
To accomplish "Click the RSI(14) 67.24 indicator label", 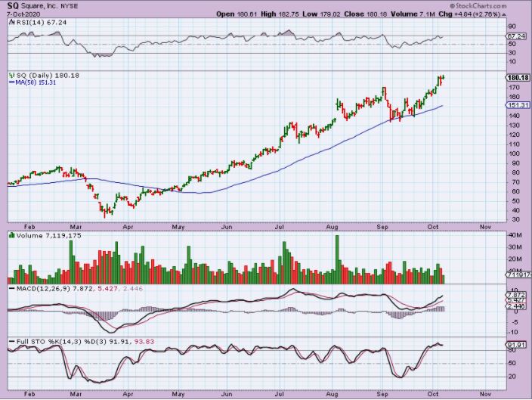I will tap(42, 23).
